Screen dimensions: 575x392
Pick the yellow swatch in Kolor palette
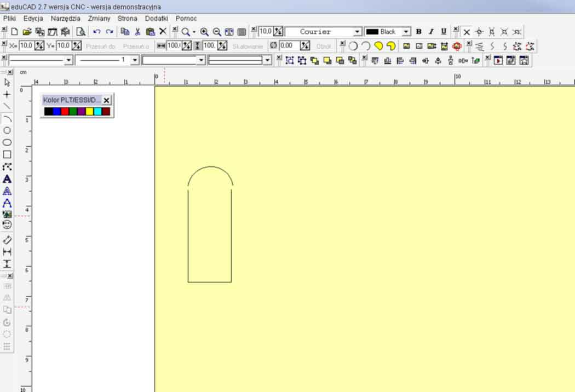tap(89, 111)
